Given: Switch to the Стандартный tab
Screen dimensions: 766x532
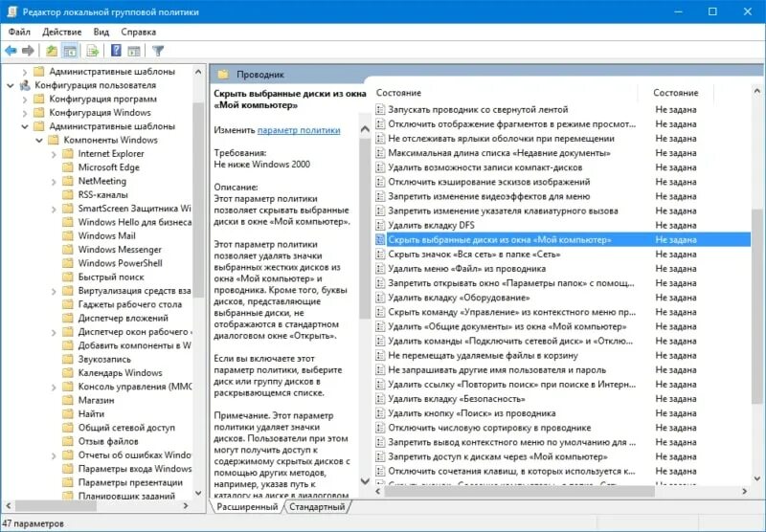Looking at the screenshot, I should [x=317, y=506].
